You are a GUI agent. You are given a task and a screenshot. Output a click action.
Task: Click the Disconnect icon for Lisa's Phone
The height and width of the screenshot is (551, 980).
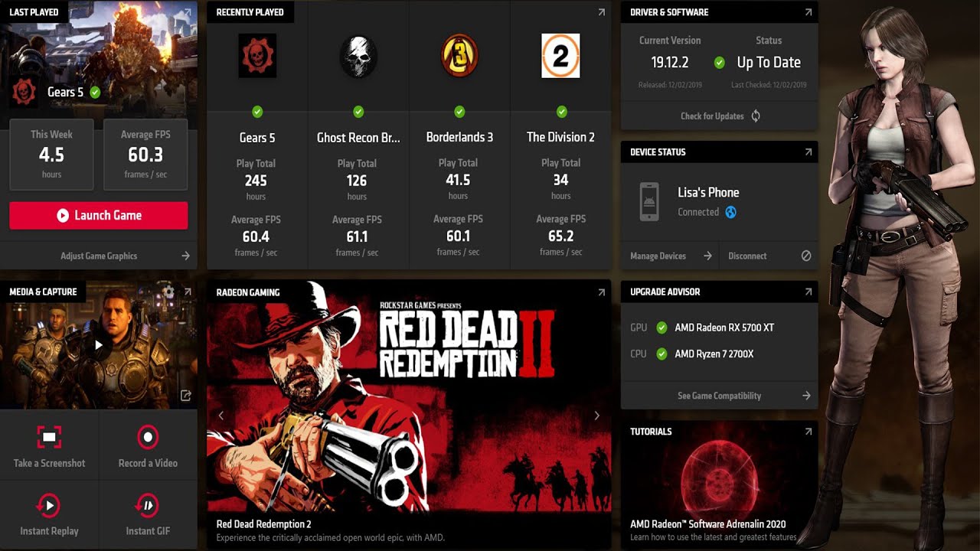[x=806, y=256]
